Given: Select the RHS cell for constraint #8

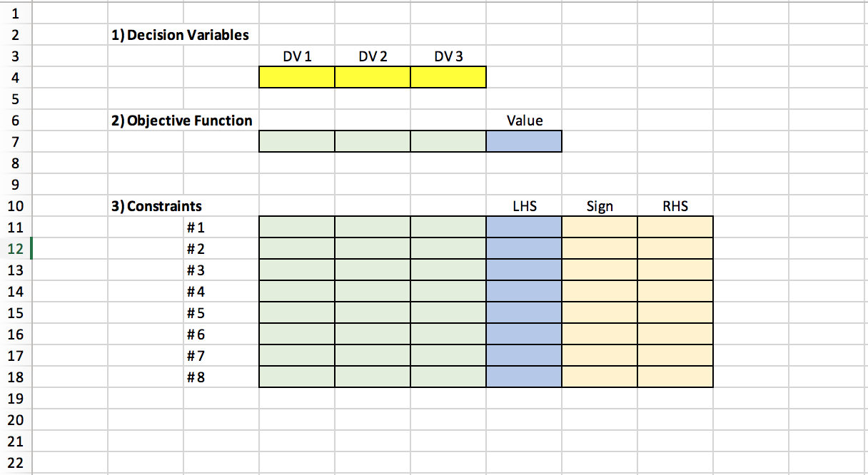Looking at the screenshot, I should pos(675,377).
